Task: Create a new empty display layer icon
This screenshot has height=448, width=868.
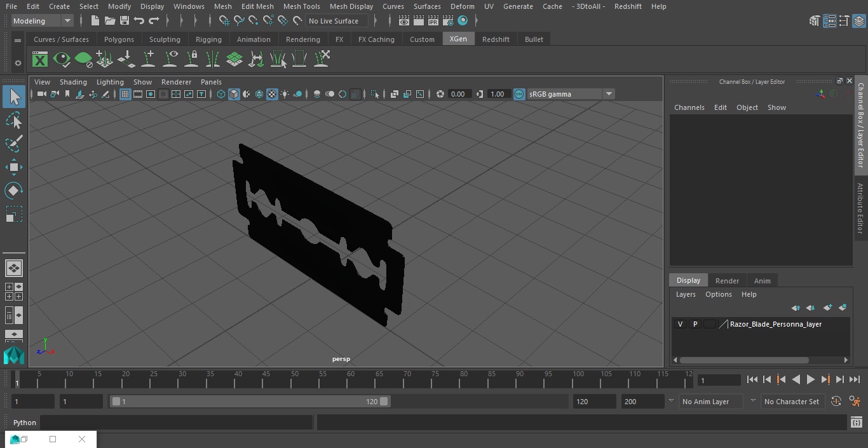Action: pos(827,308)
